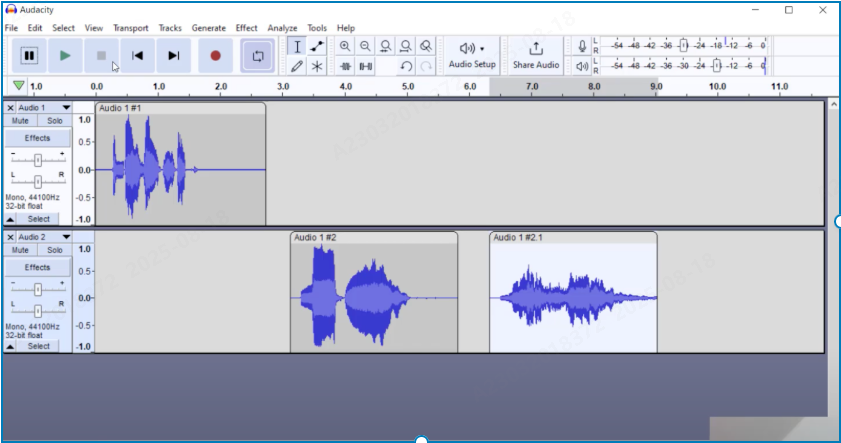The height and width of the screenshot is (443, 841).
Task: Open the Analyze menu
Action: coord(282,28)
